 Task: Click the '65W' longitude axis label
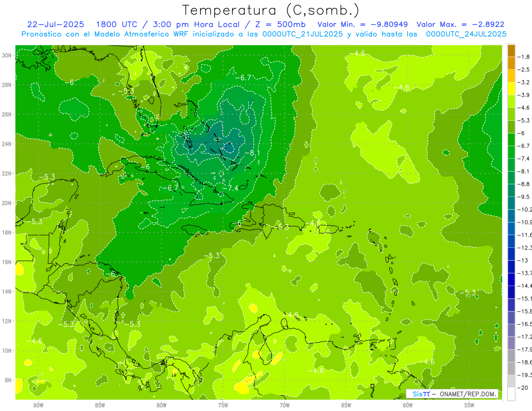[346, 405]
